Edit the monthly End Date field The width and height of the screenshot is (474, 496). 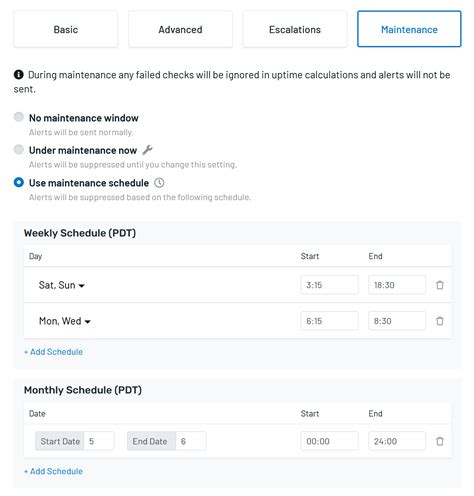(191, 441)
